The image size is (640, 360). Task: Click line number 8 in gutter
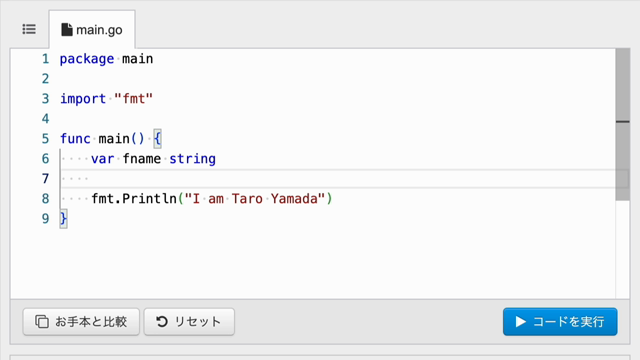click(x=45, y=199)
